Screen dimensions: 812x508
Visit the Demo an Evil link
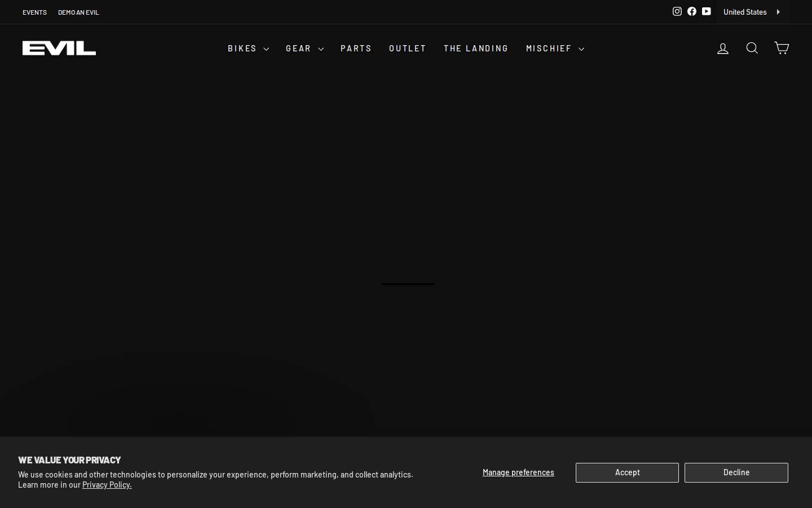[78, 12]
